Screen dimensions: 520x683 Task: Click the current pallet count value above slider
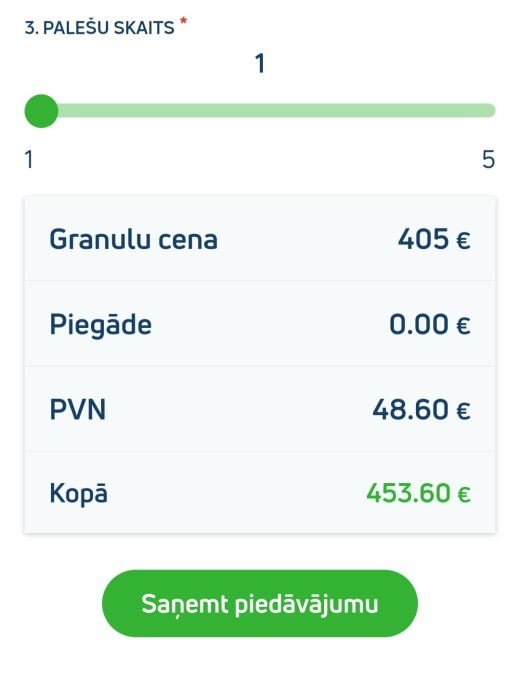point(260,64)
